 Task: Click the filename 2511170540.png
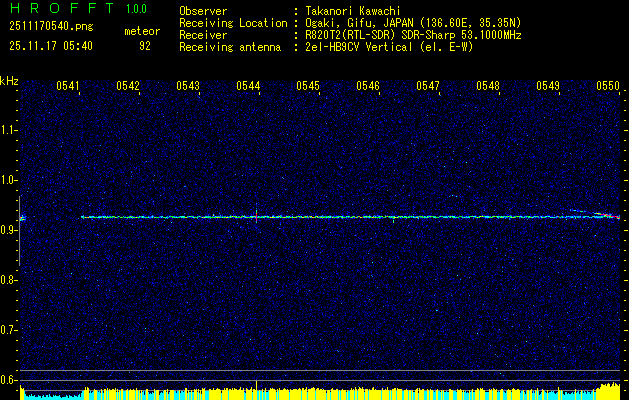[51, 27]
